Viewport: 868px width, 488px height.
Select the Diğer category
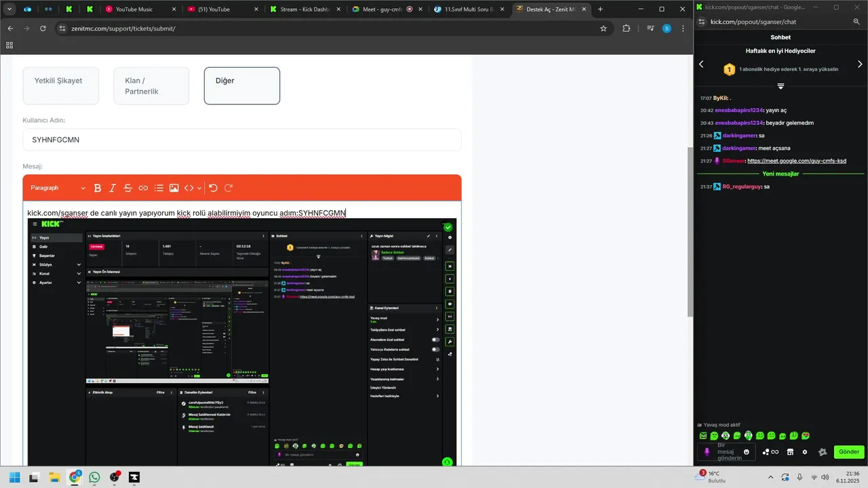tap(242, 85)
